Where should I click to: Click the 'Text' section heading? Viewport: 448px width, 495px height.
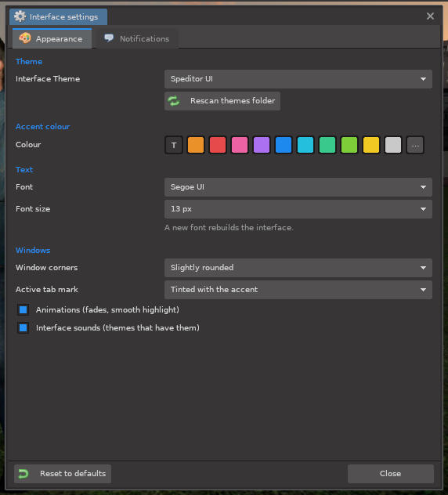coord(24,169)
